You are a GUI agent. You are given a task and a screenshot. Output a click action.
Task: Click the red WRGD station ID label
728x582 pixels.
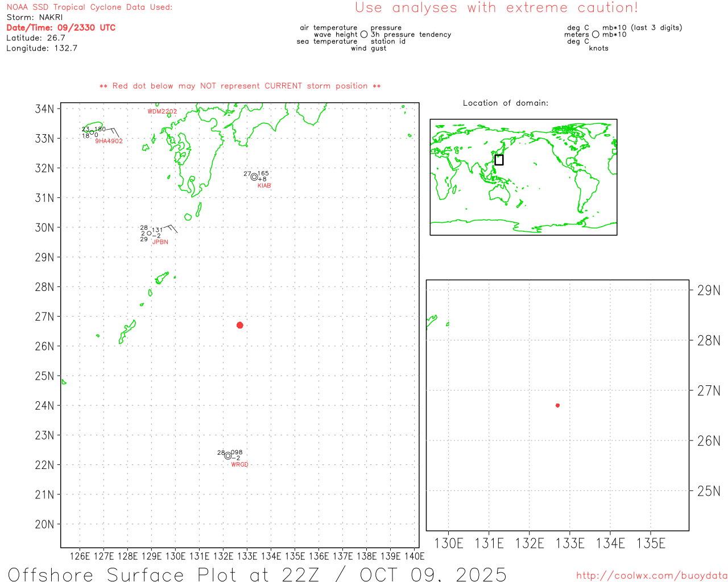coord(239,465)
